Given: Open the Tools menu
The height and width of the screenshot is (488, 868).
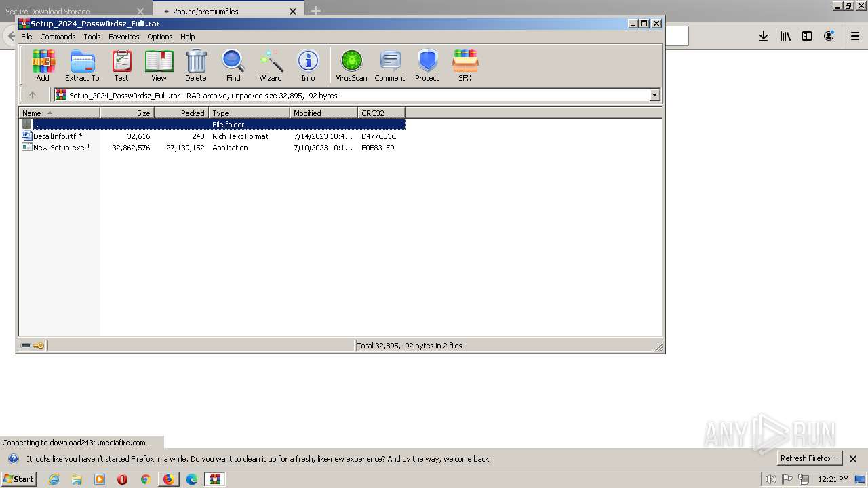Looking at the screenshot, I should pyautogui.click(x=92, y=37).
